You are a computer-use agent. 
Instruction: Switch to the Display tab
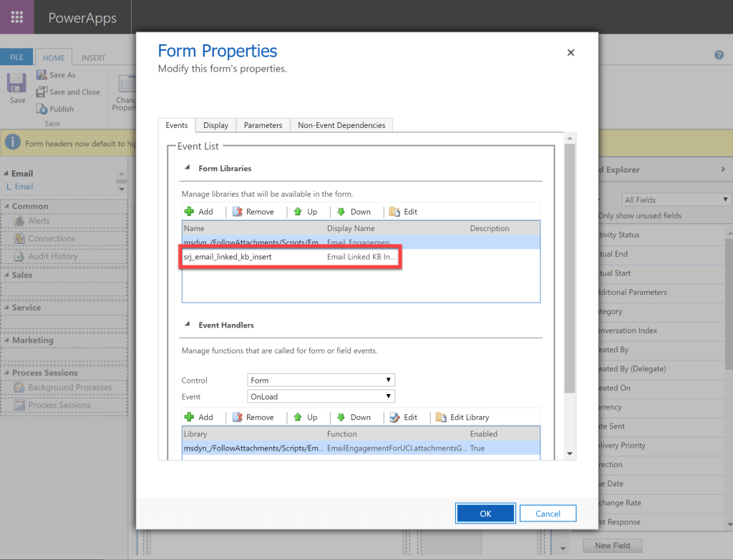click(x=215, y=125)
